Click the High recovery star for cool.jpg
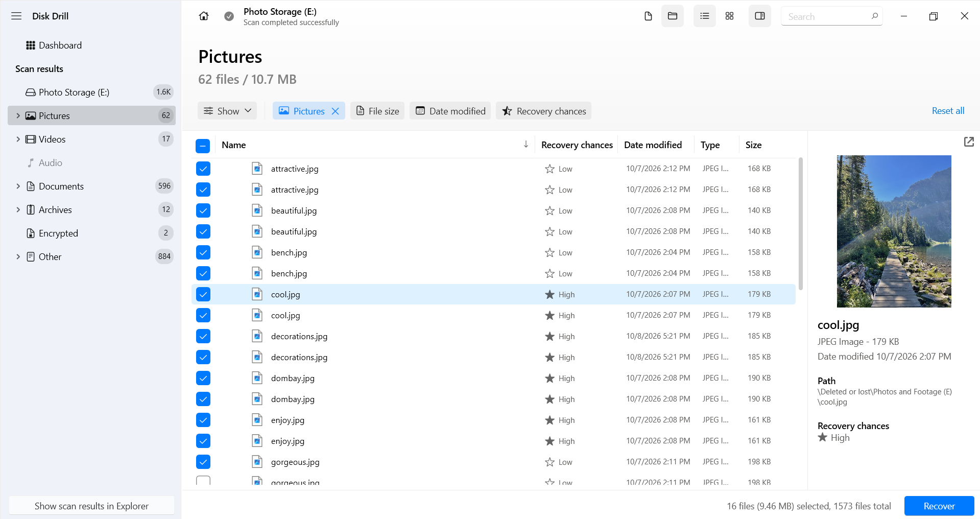 549,294
